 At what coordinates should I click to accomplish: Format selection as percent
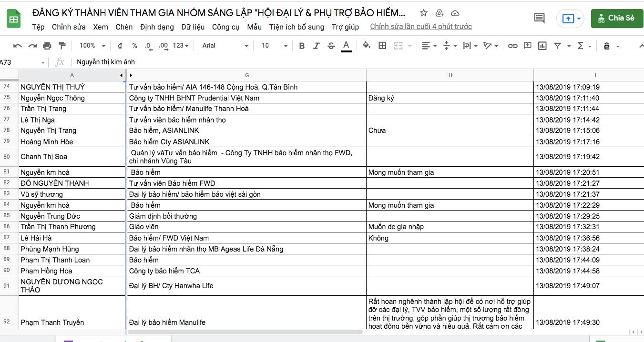pyautogui.click(x=134, y=46)
